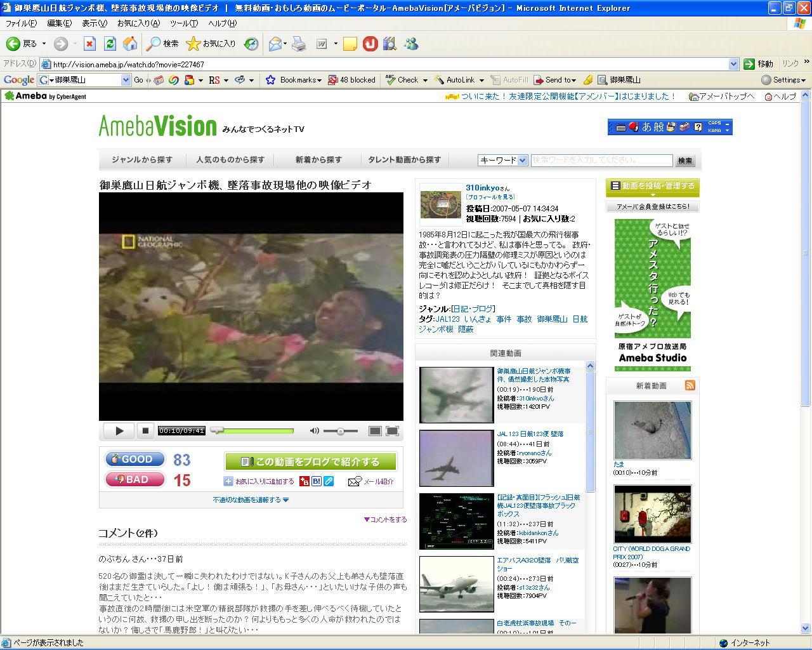
Task: Open the AutoLink dropdown arrow
Action: coord(481,80)
